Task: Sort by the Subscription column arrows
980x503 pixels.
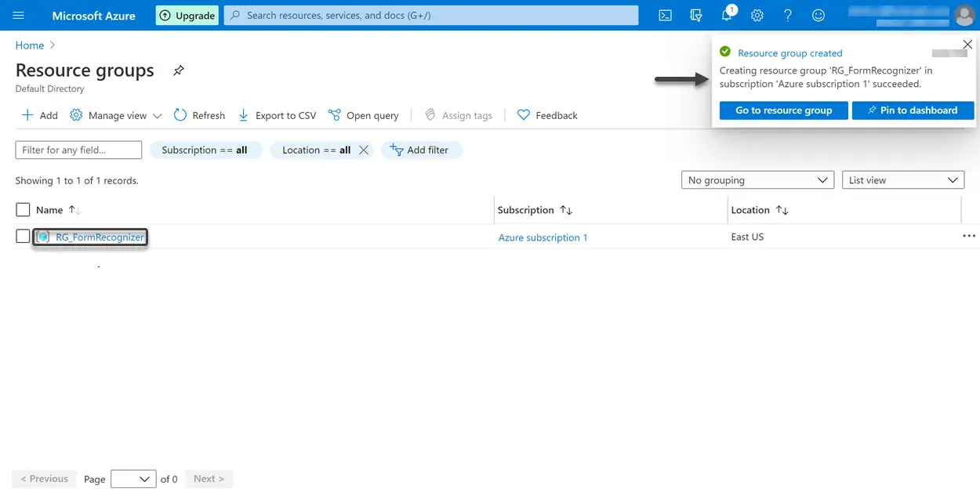Action: (566, 210)
